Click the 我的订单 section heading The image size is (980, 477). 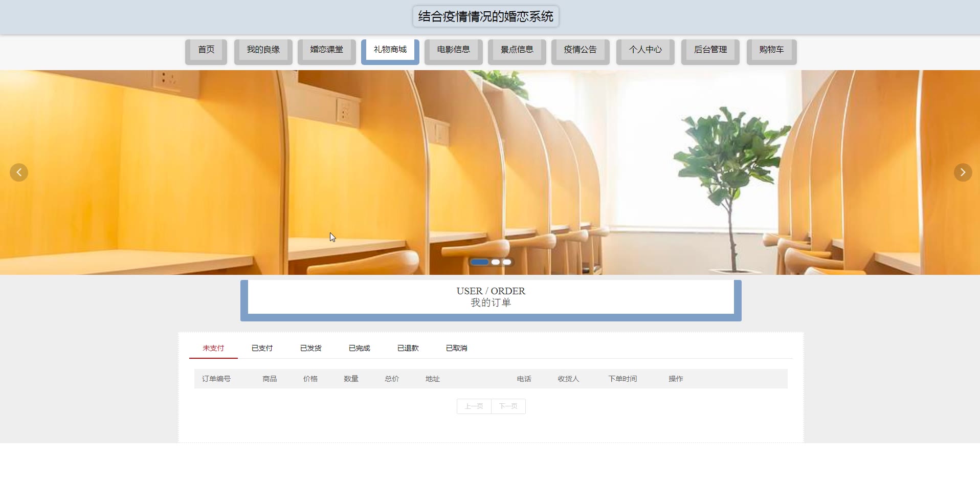[491, 302]
